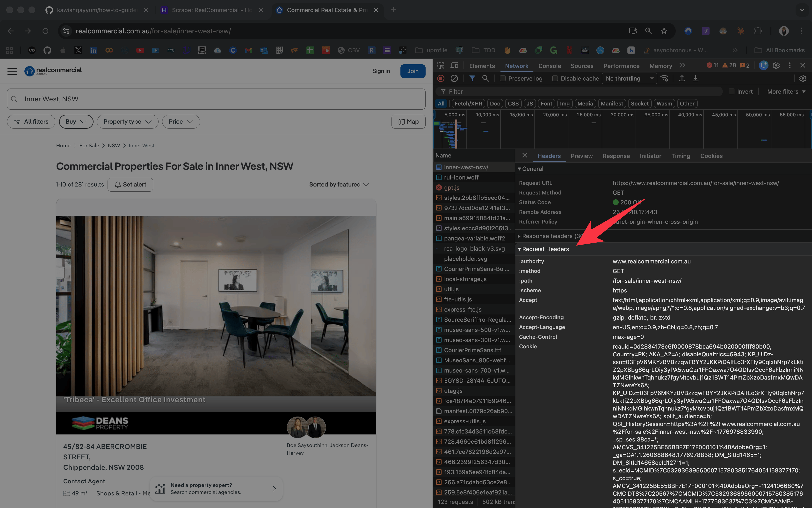Enable Disable cache checkbox
Image resolution: width=812 pixels, height=508 pixels.
tap(555, 78)
